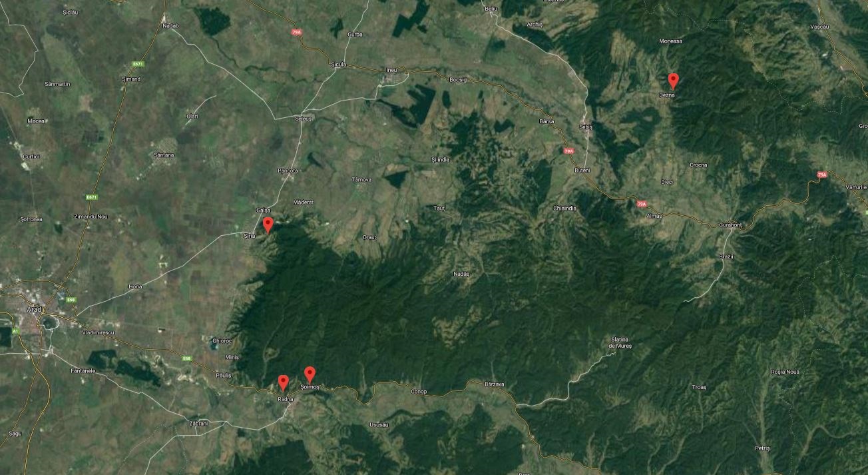Viewport: 868px width, 475px height.
Task: Select the red pin at Radna
Action: [283, 382]
